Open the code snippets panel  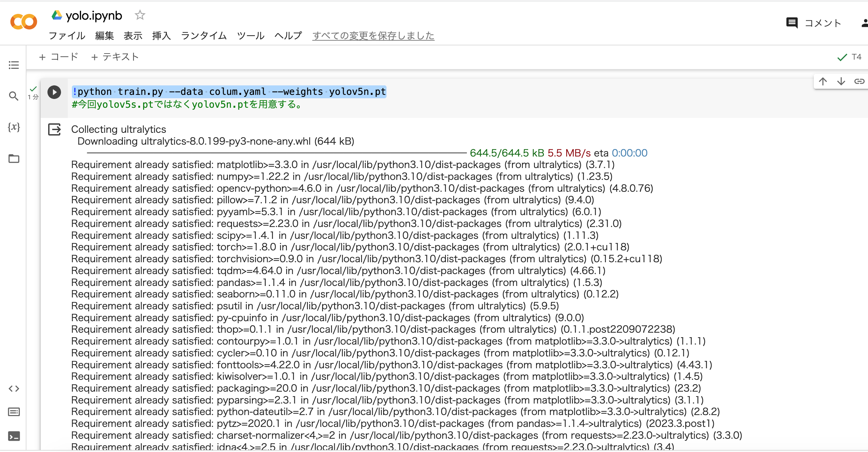coord(14,389)
